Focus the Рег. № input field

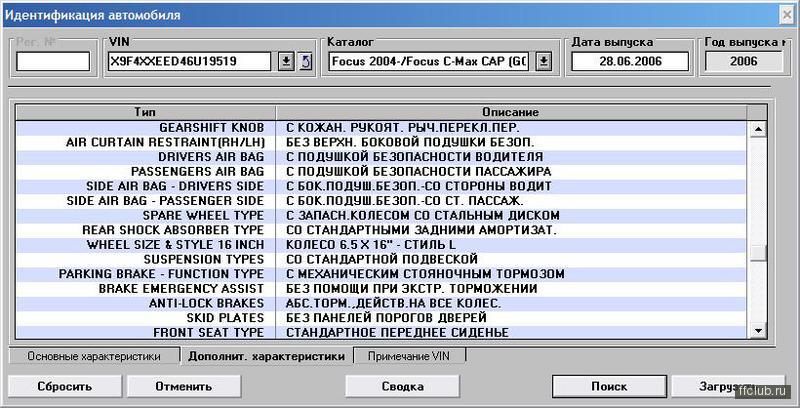(53, 62)
